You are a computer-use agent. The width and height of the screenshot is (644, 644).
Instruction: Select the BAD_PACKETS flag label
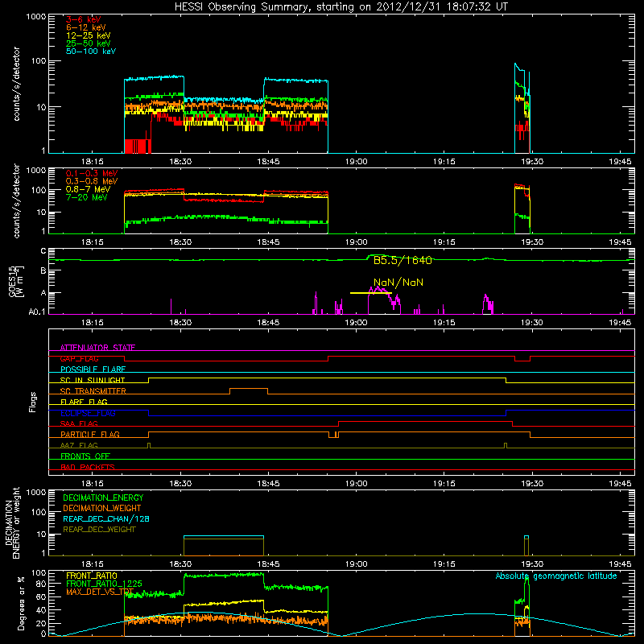point(88,467)
